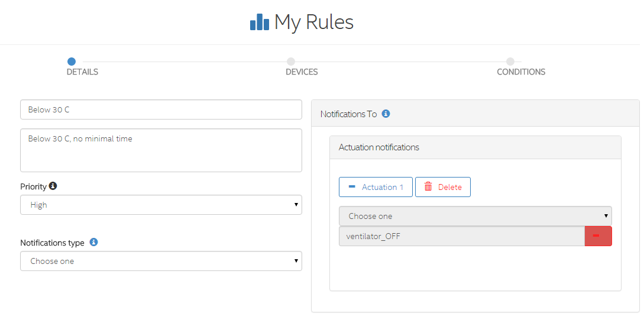
Task: Click the bar chart My Rules icon
Action: pyautogui.click(x=260, y=22)
